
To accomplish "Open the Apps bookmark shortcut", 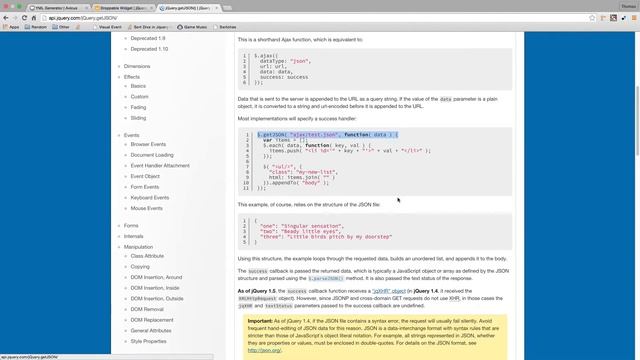I will (11, 27).
